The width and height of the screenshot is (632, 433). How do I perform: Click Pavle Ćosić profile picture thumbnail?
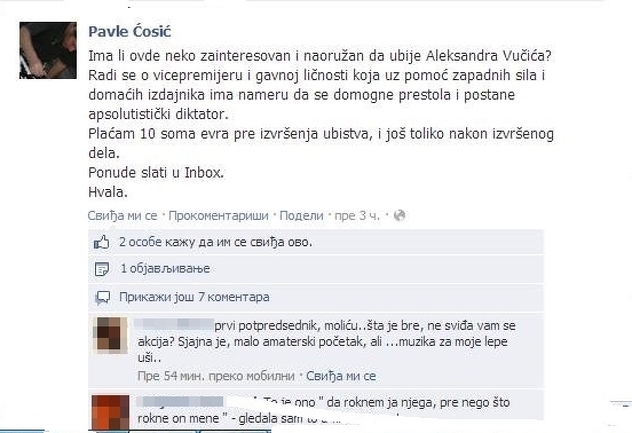coord(48,50)
